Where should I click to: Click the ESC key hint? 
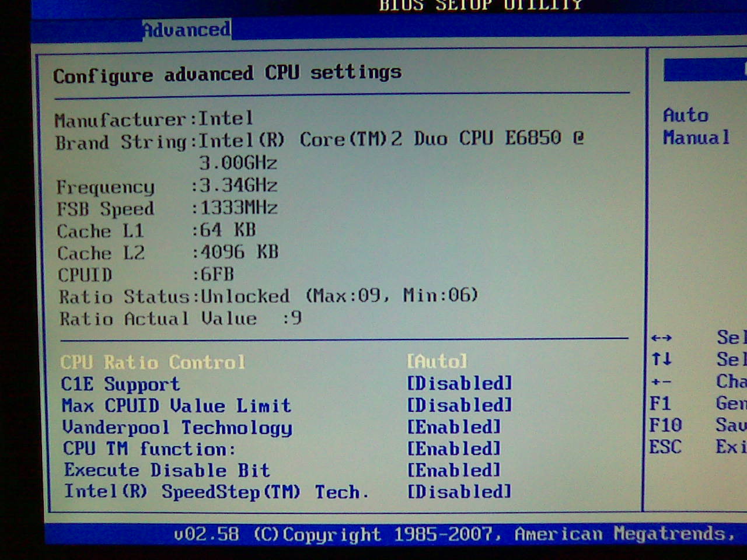pos(665,447)
